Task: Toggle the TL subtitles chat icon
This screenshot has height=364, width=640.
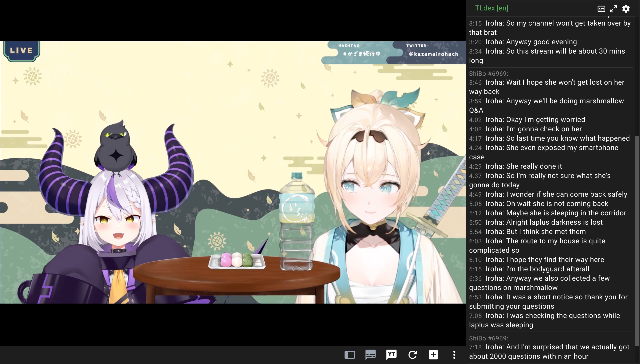Action: point(370,354)
